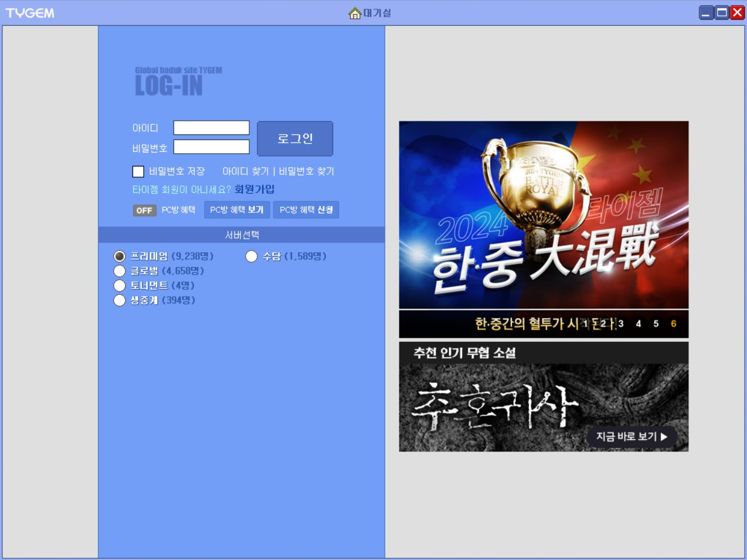Maximize the TYGEM window
Image resolution: width=747 pixels, height=560 pixels.
[x=722, y=13]
